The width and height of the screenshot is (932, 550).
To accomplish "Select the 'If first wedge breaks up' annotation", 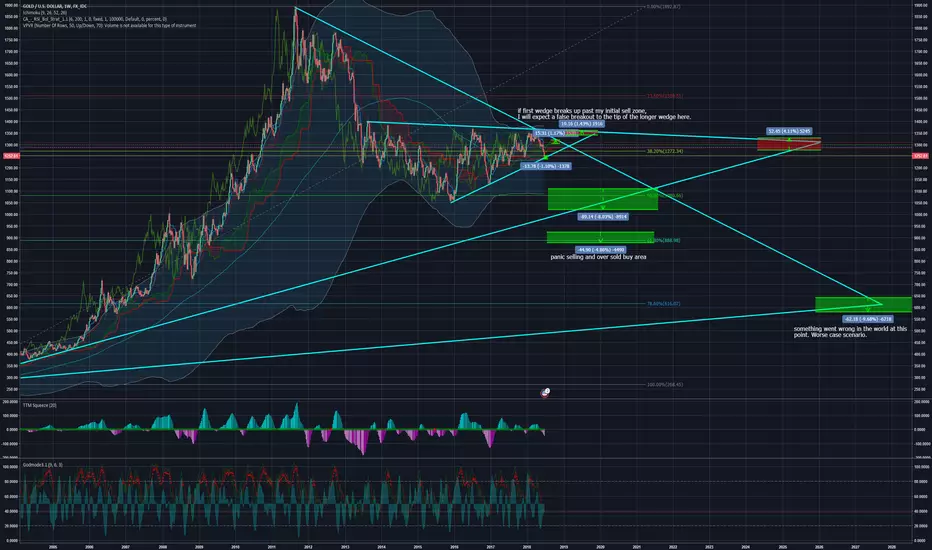I will pos(604,114).
